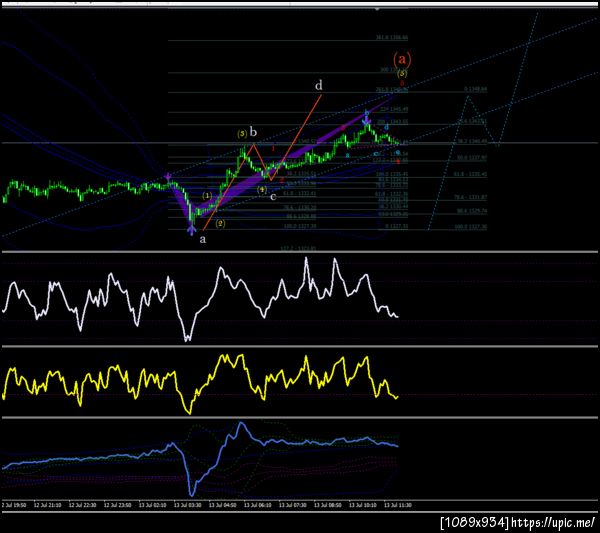Click the "13 Jul 07:30" time axis label
This screenshot has height=533, width=600.
pyautogui.click(x=293, y=505)
